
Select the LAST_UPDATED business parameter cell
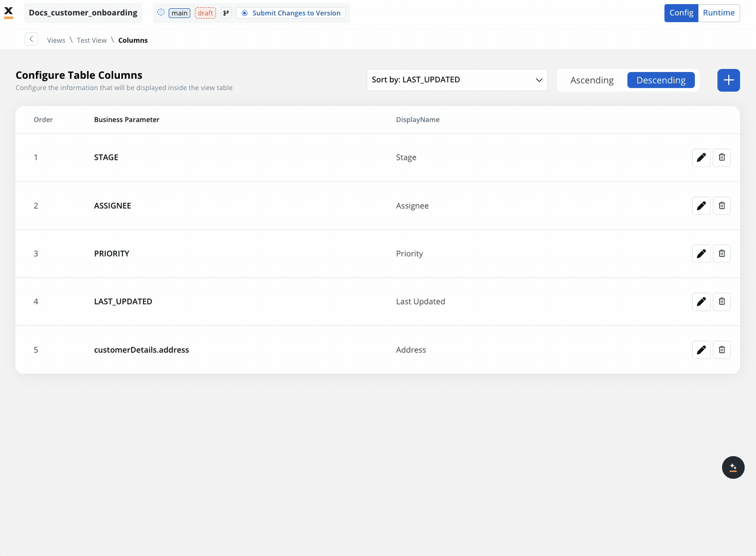[x=123, y=301]
